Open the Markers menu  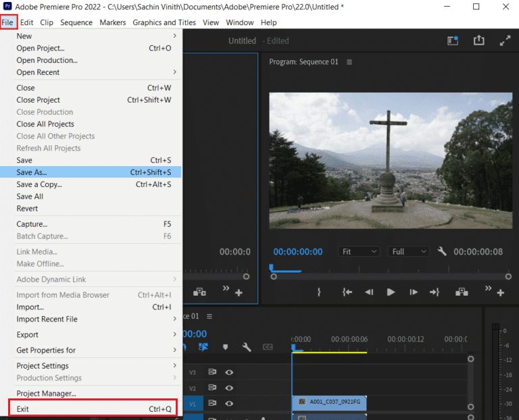(x=113, y=22)
